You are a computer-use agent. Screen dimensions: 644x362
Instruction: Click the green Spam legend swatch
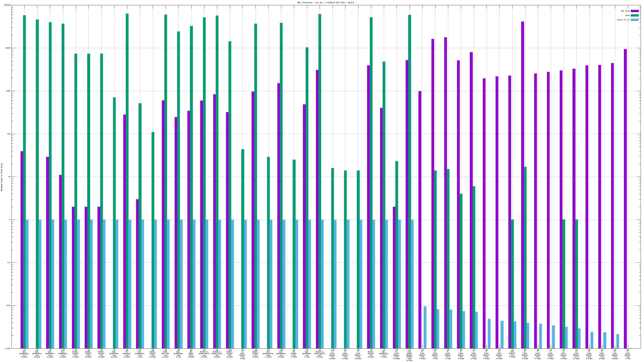pyautogui.click(x=635, y=16)
